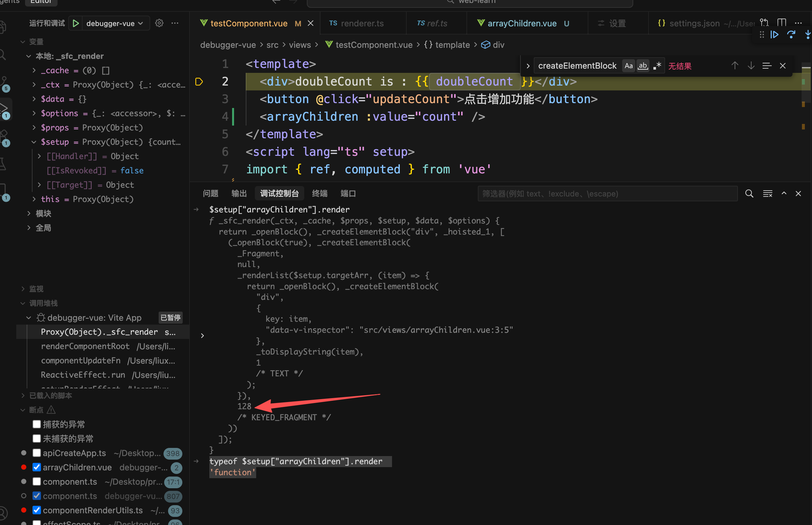Switch to ref.ts tab
Viewport: 812px width, 525px height.
[x=437, y=23]
